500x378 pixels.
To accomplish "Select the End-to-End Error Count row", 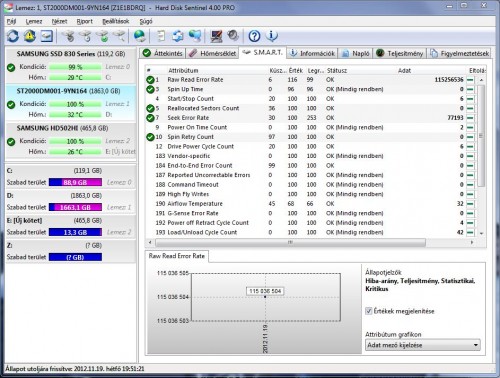I will 310,166.
